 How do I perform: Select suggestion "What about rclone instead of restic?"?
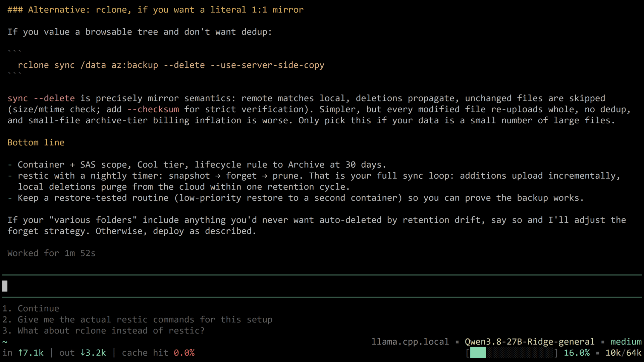point(104,330)
